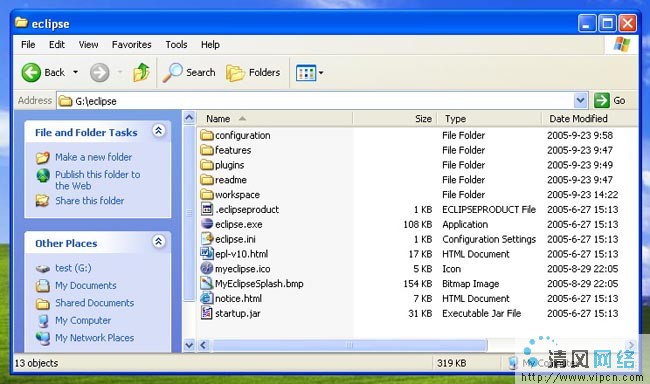Open the Tools menu

pos(177,44)
